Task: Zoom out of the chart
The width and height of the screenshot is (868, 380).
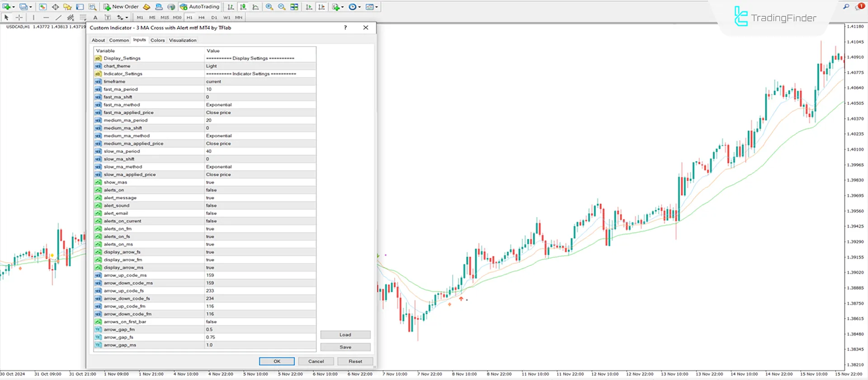Action: pos(282,7)
